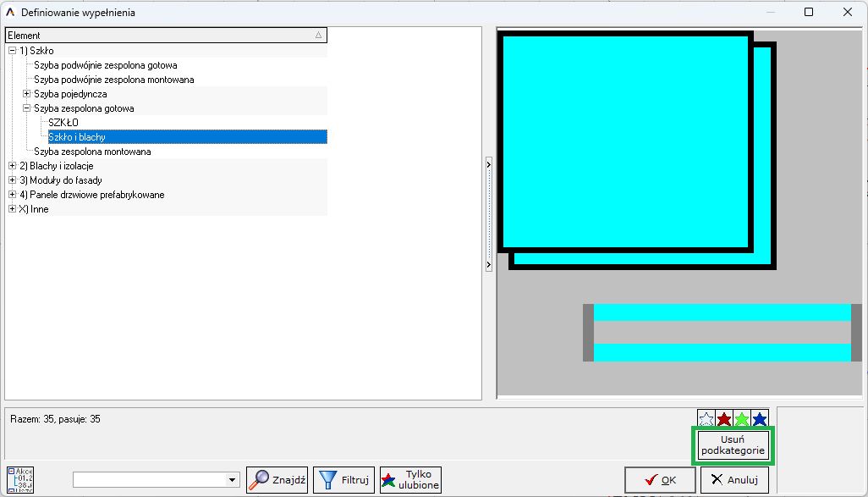Viewport: 868px width, 497px height.
Task: Expand the 2) Blachy i izolacje category
Action: (12, 166)
